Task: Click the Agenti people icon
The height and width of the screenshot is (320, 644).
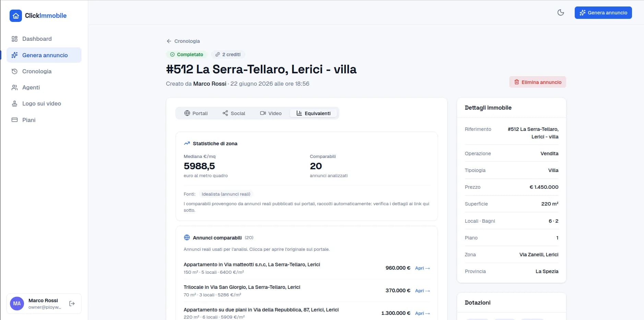Action: coord(14,87)
